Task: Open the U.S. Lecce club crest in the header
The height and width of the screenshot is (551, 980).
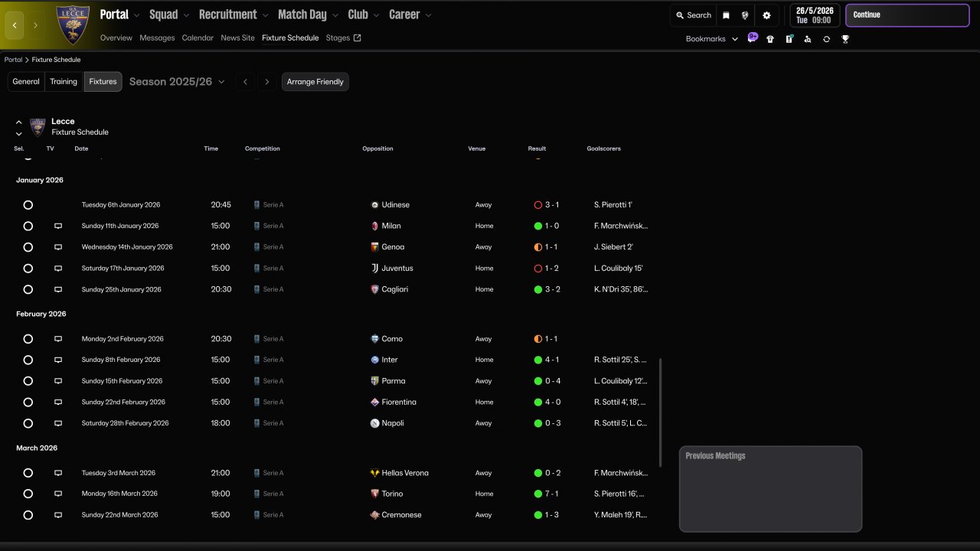Action: 73,24
